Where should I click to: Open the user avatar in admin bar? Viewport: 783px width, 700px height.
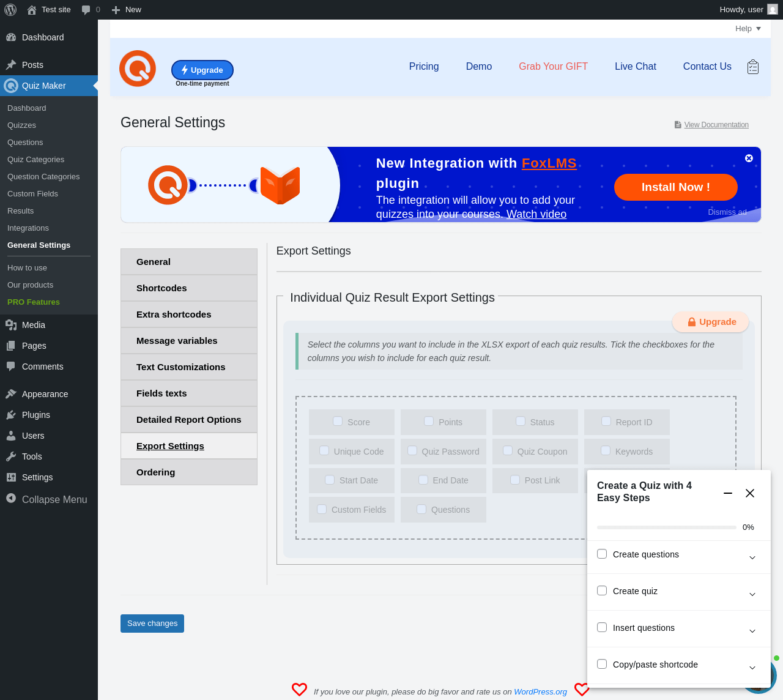coord(773,10)
